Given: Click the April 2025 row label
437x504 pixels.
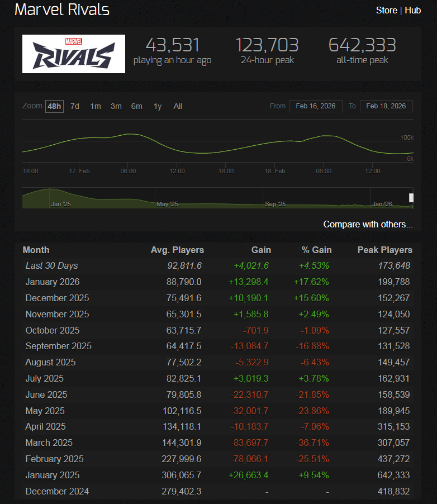Looking at the screenshot, I should (46, 426).
